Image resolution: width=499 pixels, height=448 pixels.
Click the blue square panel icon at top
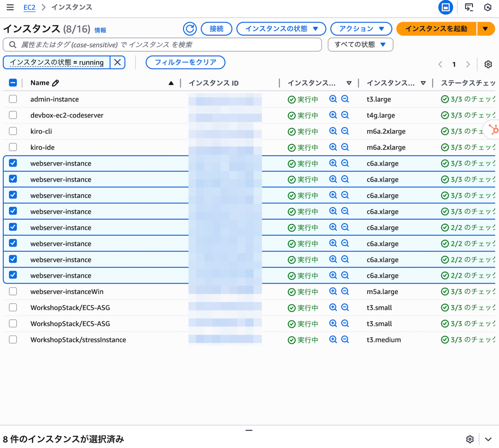tap(445, 7)
